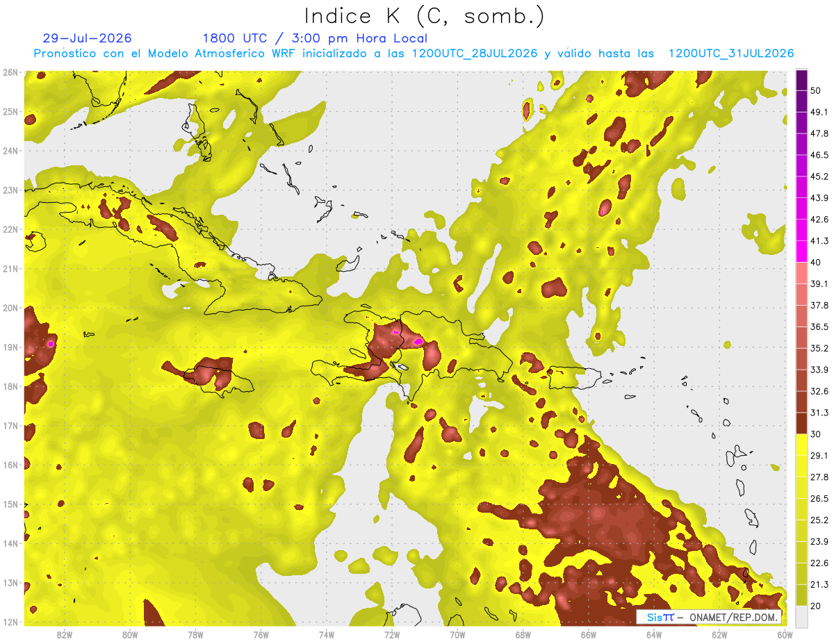
Task: Click the colorbar value "42.6"
Action: (x=819, y=220)
